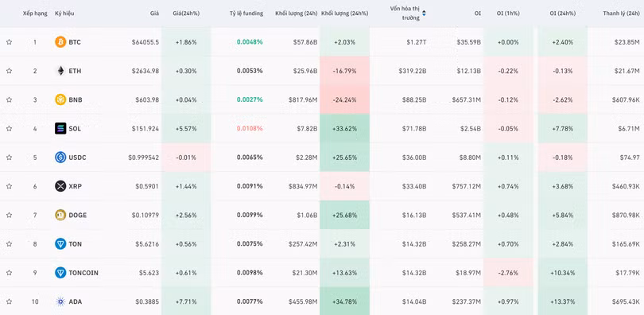The height and width of the screenshot is (315, 644).
Task: Click ETH market cap $319.22B
Action: tap(413, 71)
